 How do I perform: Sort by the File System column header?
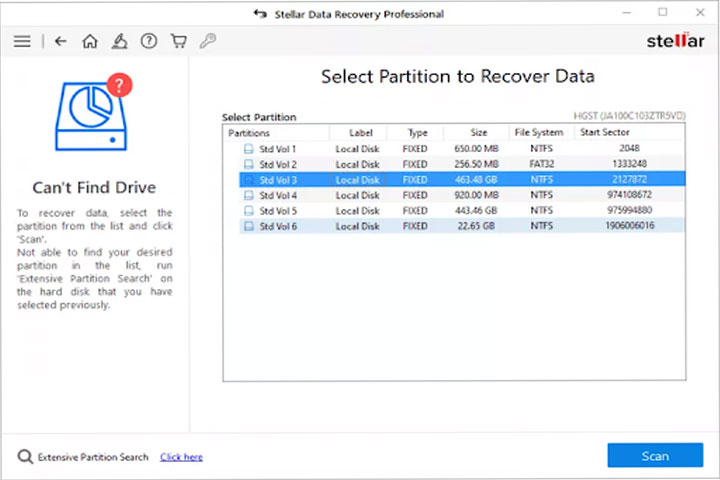pos(542,133)
